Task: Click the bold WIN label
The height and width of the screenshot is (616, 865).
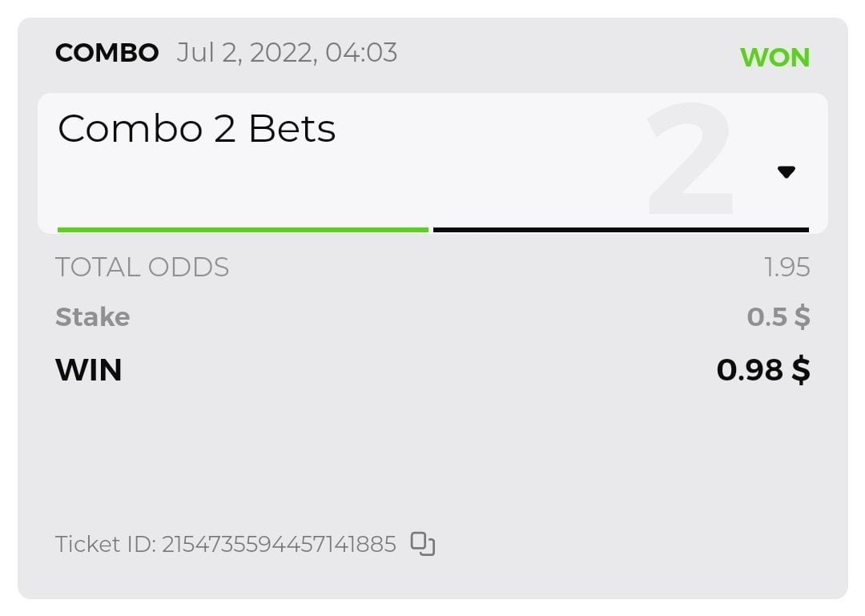Action: pos(88,370)
